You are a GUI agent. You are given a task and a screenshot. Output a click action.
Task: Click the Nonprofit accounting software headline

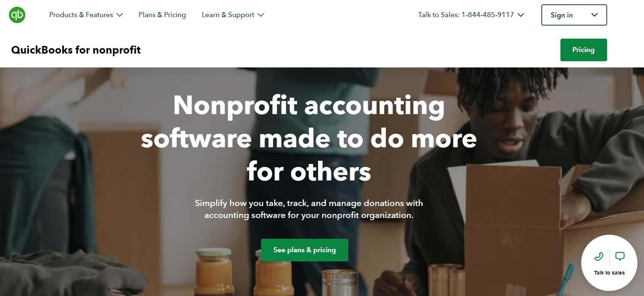pyautogui.click(x=309, y=138)
